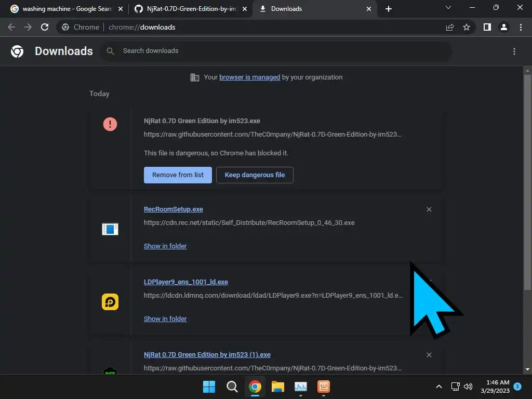Close the washing machine Google Search tab
532x399 pixels.
[x=121, y=9]
